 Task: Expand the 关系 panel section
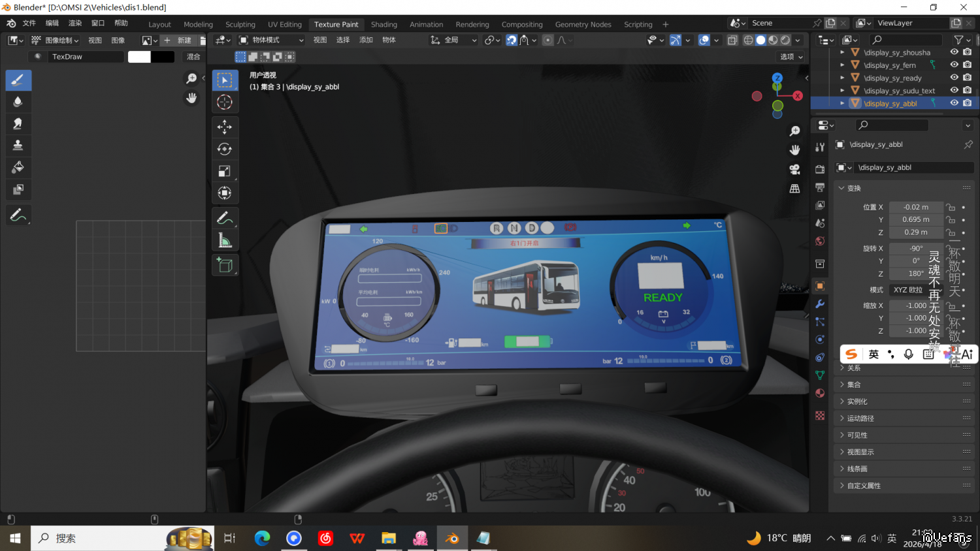click(x=854, y=368)
